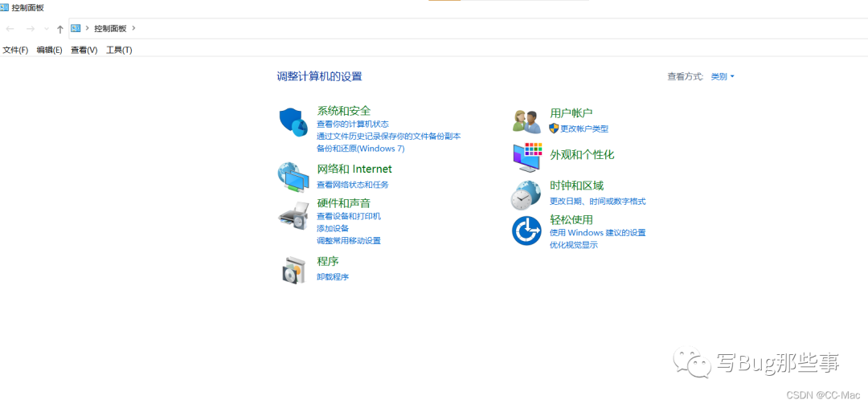Open the 编辑(E) menu
Viewport: 868px width, 404px height.
(x=49, y=50)
